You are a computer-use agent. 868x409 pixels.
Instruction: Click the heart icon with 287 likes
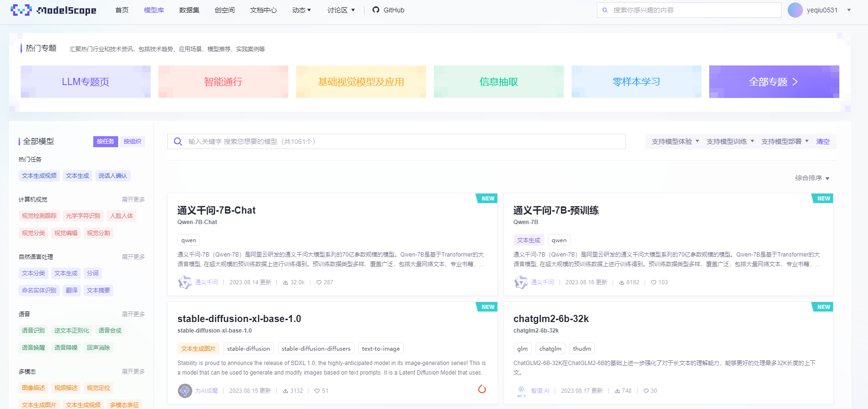tap(319, 282)
